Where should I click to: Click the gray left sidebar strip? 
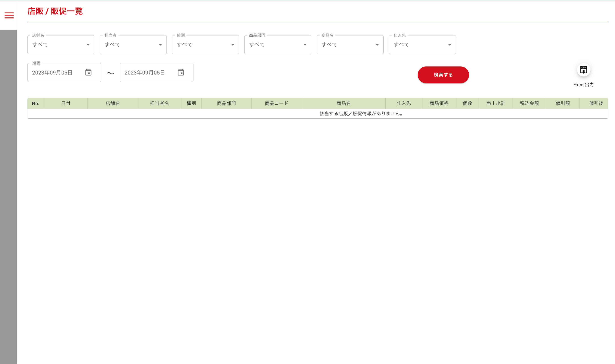pos(8,196)
